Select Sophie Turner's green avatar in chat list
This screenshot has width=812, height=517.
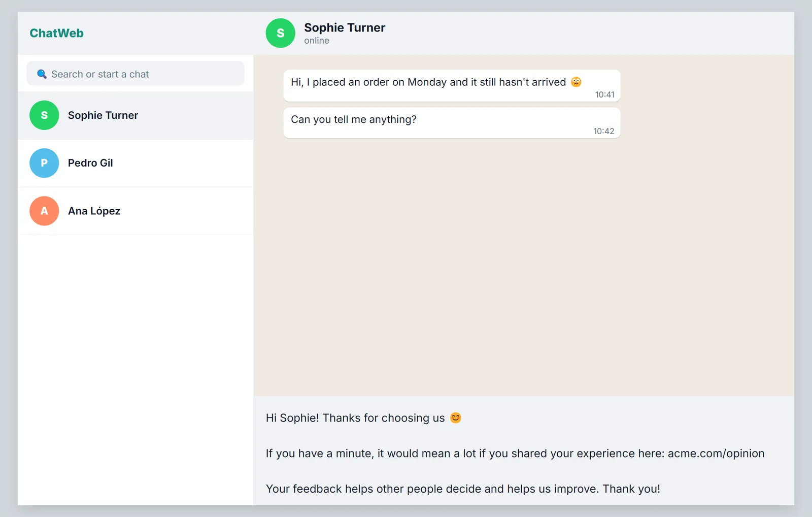(x=44, y=115)
